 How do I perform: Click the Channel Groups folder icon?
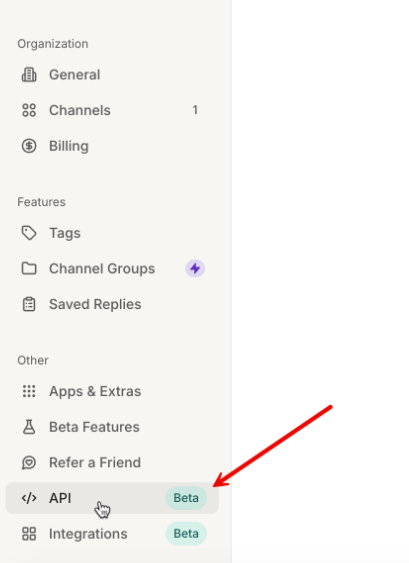pos(29,269)
